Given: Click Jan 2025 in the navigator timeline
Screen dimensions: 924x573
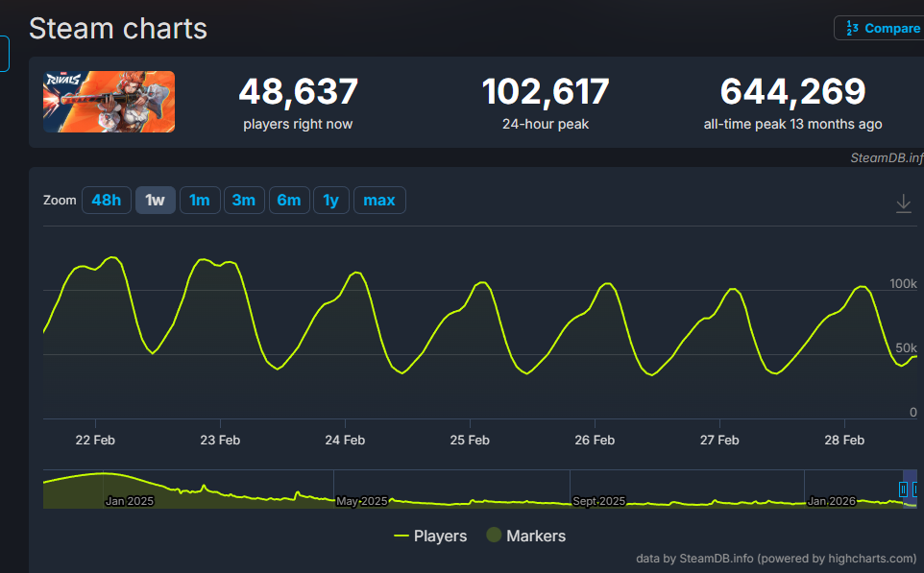Looking at the screenshot, I should point(129,501).
